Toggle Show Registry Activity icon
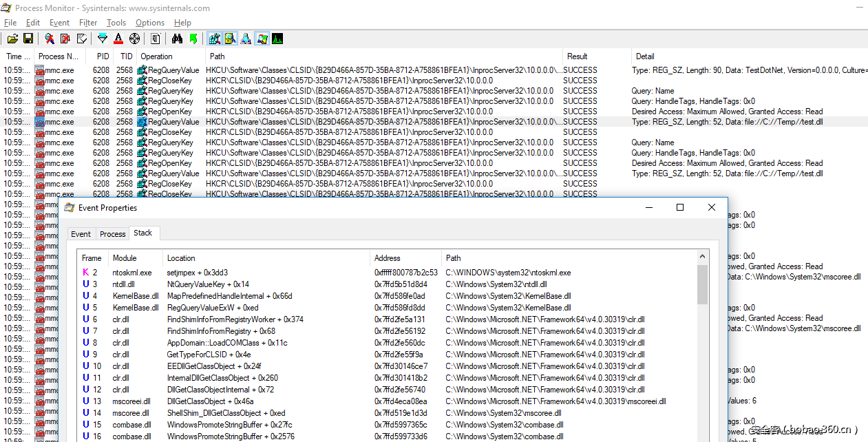 [215, 39]
